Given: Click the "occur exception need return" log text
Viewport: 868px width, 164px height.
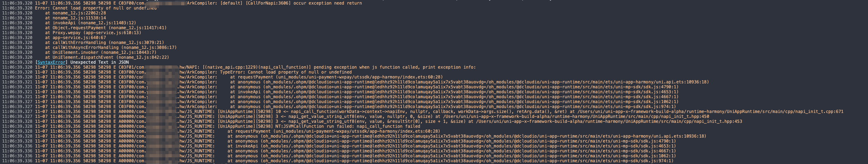Looking at the screenshot, I should pyautogui.click(x=328, y=3).
